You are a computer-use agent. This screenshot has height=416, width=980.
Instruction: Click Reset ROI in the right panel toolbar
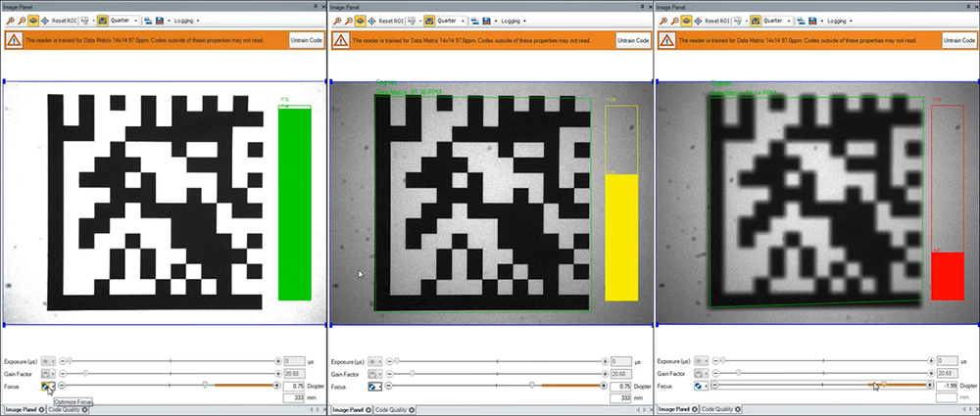point(717,21)
